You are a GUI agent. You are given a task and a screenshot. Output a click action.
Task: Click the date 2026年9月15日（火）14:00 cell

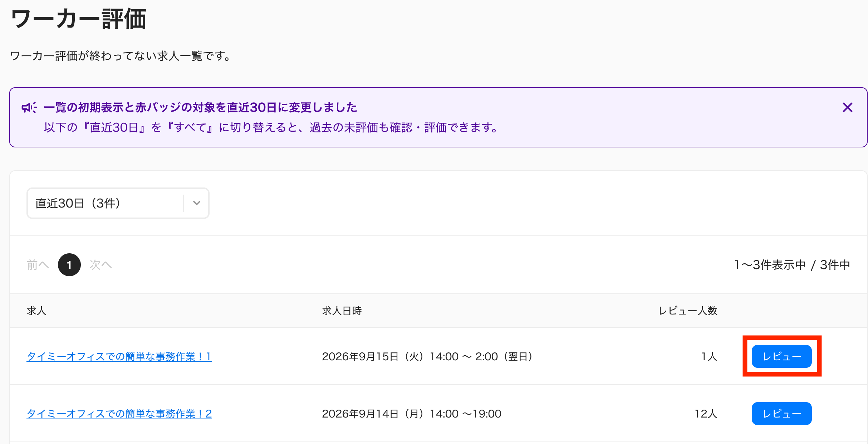(428, 356)
